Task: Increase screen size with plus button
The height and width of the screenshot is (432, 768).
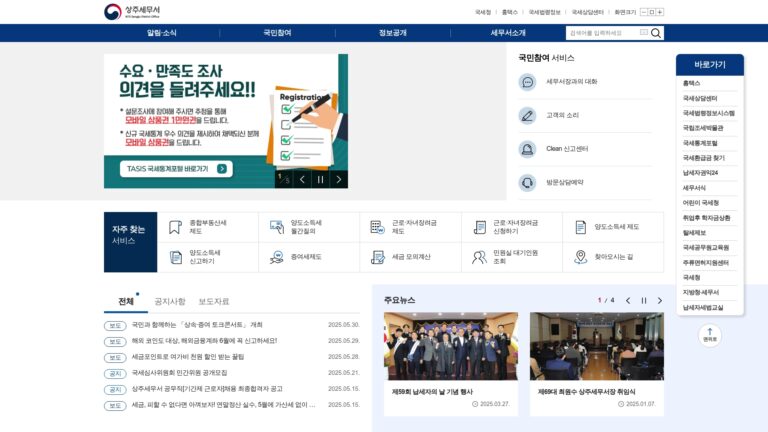Action: 660,12
